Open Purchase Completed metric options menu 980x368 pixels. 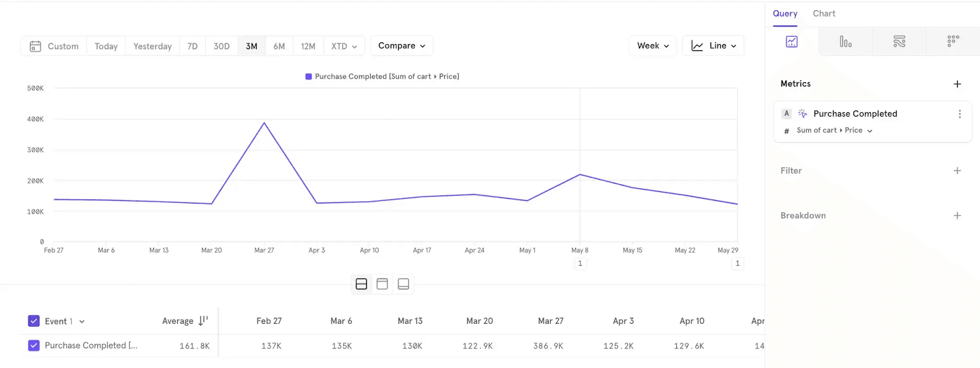point(959,114)
